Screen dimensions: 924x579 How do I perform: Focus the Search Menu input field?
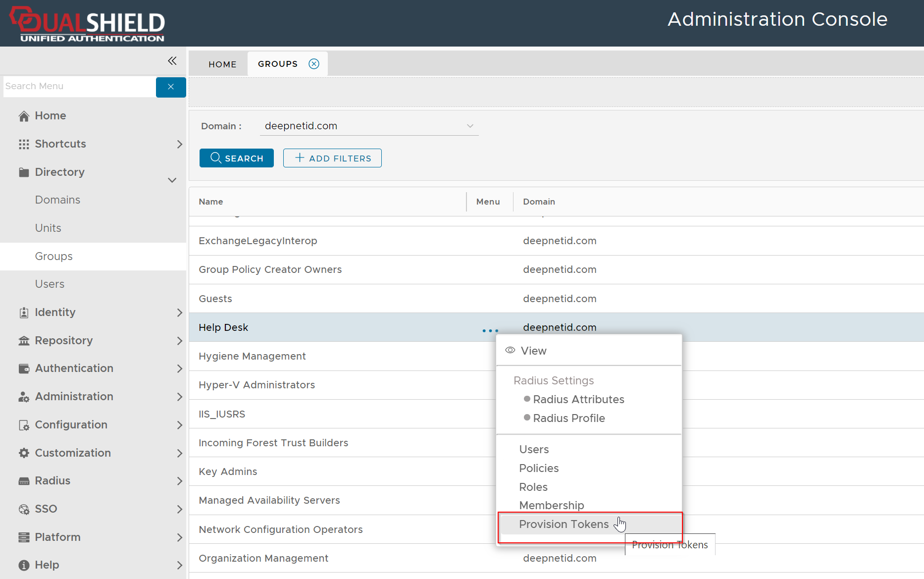[x=79, y=87]
